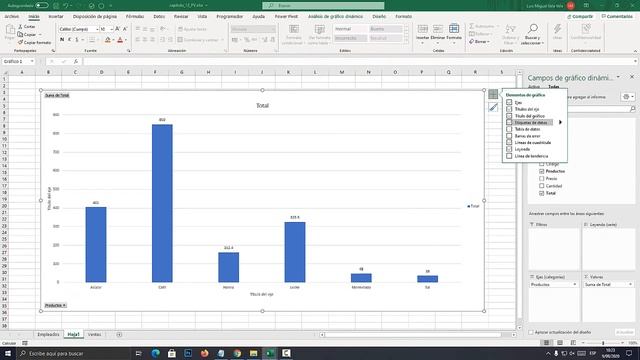Check the Cantidad field
The height and width of the screenshot is (360, 640).
(542, 186)
